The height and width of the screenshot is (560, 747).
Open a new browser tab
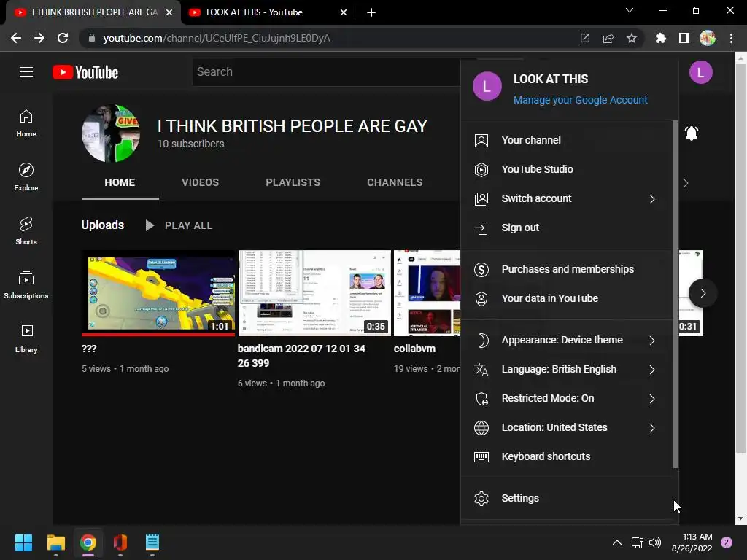[x=371, y=13]
